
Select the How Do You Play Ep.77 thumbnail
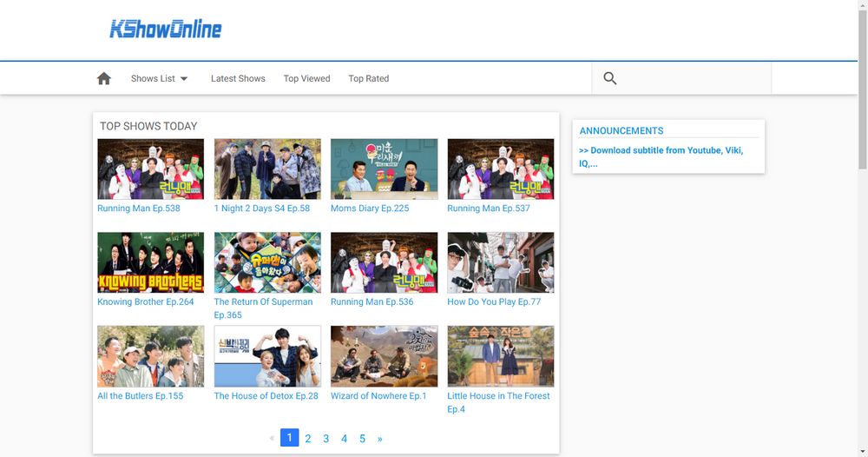(x=500, y=262)
